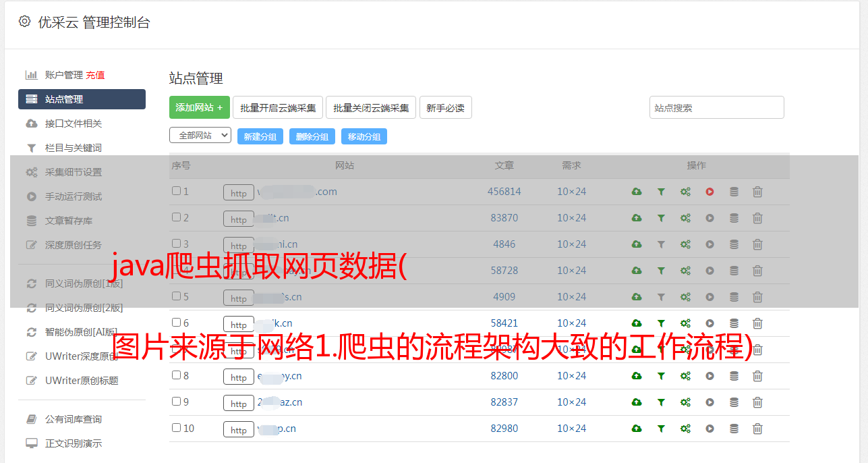
Task: Click the red play icon in row 1
Action: (710, 192)
